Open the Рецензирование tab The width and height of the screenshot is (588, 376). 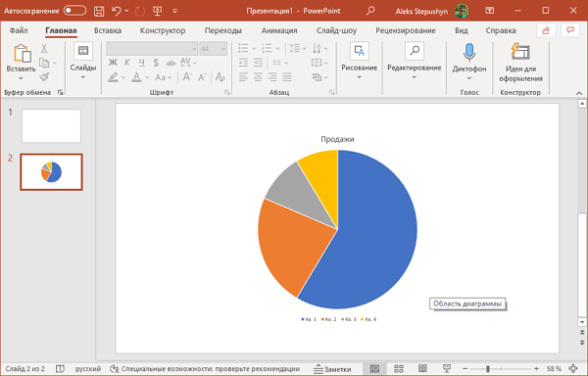tap(406, 30)
